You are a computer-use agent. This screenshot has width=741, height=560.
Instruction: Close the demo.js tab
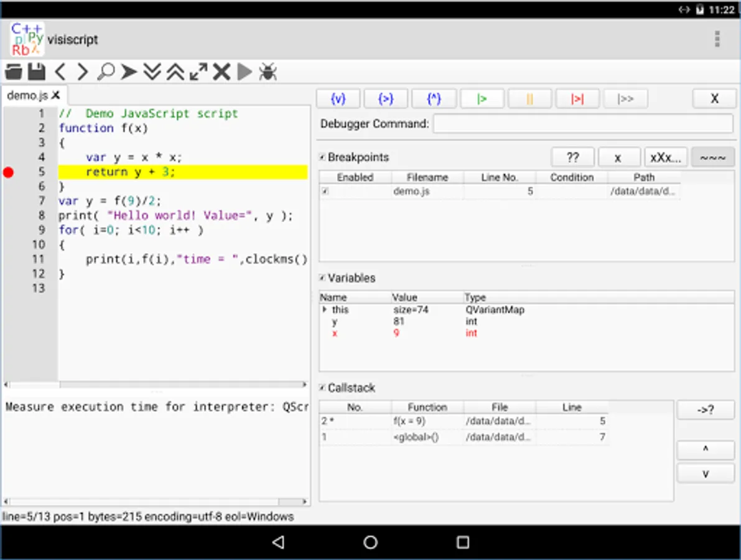coord(55,95)
